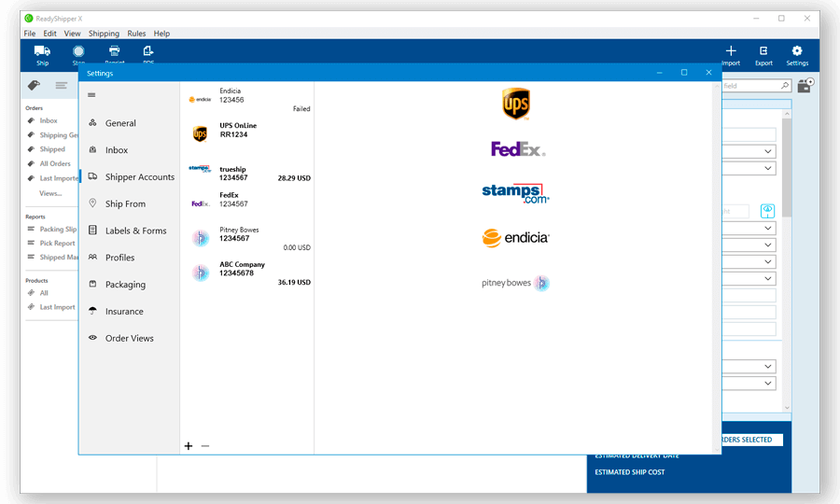Click the Ship truck icon in main toolbar

click(x=42, y=51)
